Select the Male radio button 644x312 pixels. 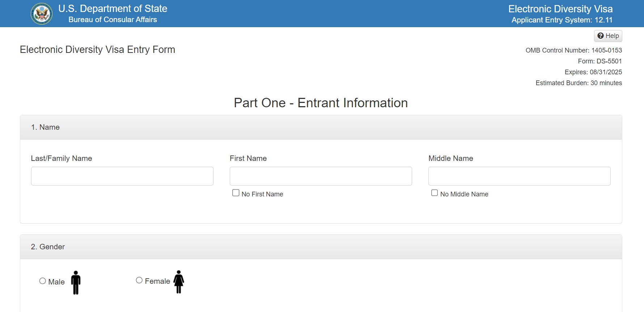coord(43,281)
